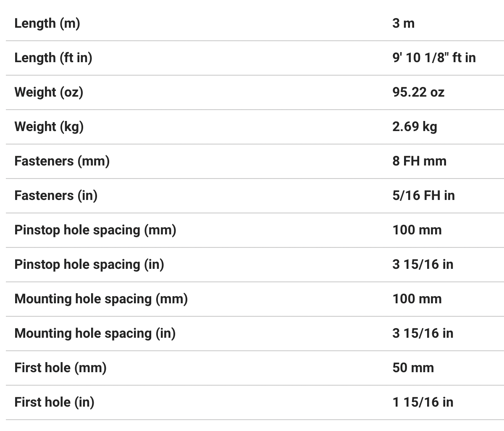Click the "Pinstop hole spacing (mm)" label
504x431 pixels.
coord(95,230)
